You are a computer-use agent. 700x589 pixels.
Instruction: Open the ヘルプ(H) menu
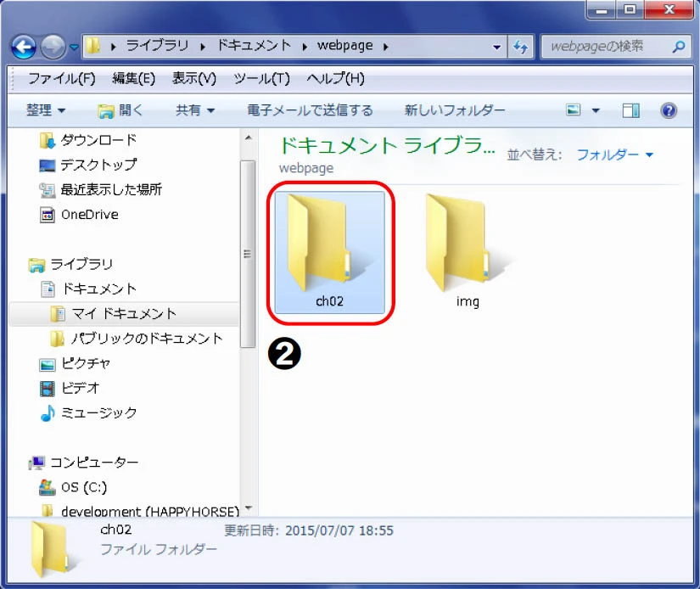[335, 79]
